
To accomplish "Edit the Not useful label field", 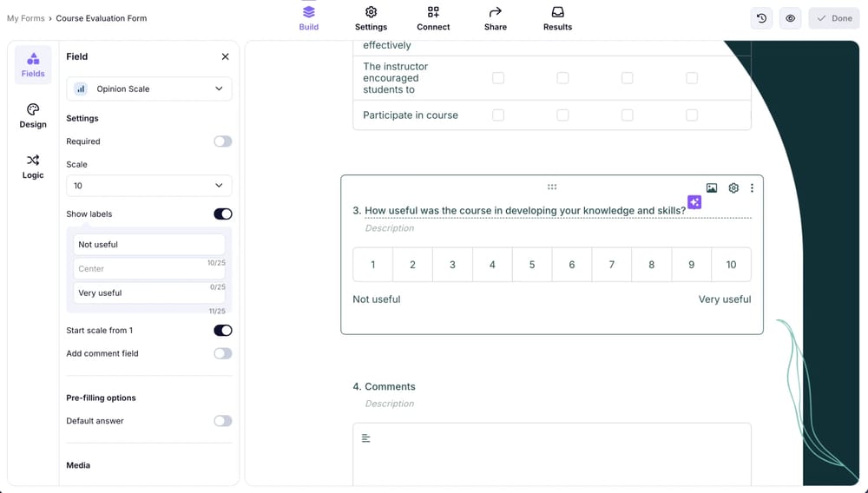I will (149, 244).
